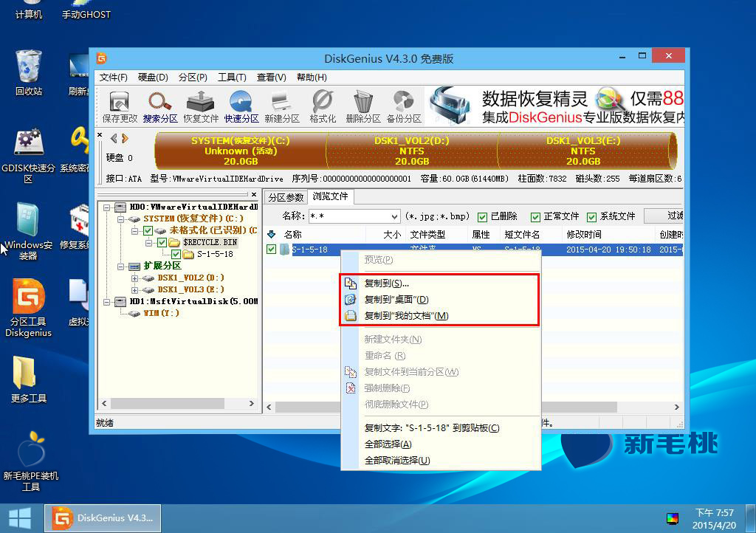Open the 手动GHOST desktop icon
This screenshot has width=756, height=533.
tap(86, 10)
